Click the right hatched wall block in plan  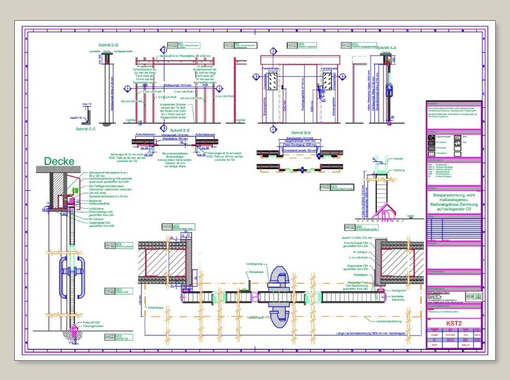tap(398, 263)
